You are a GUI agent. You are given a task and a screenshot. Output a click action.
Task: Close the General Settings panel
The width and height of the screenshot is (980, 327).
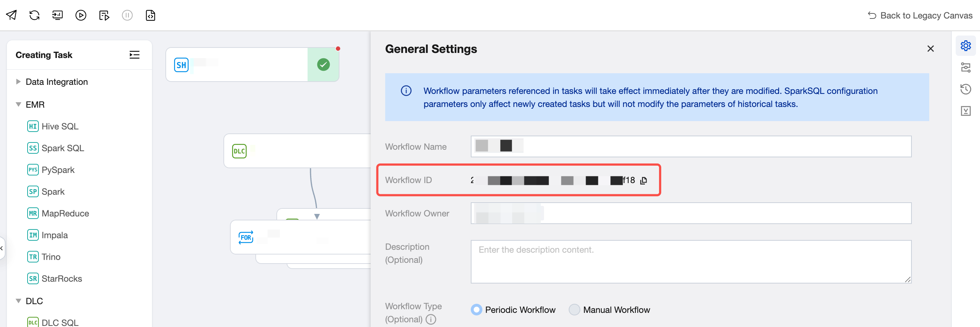pos(930,49)
